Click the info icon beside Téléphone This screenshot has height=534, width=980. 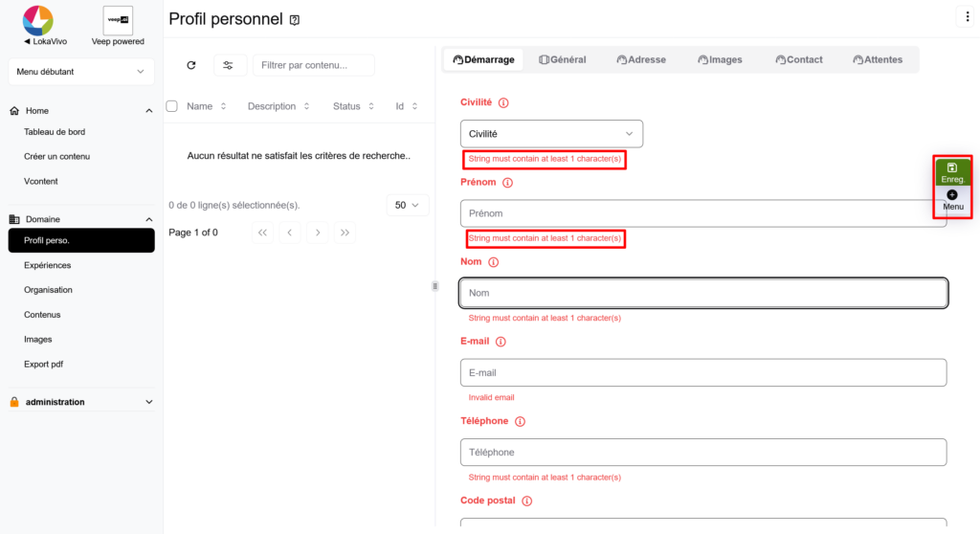(x=520, y=421)
